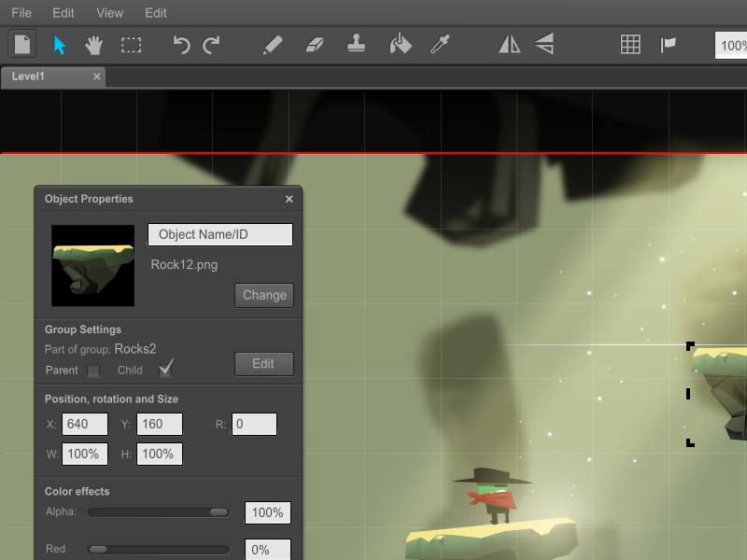Image resolution: width=747 pixels, height=560 pixels.
Task: Open the File menu
Action: pos(21,13)
